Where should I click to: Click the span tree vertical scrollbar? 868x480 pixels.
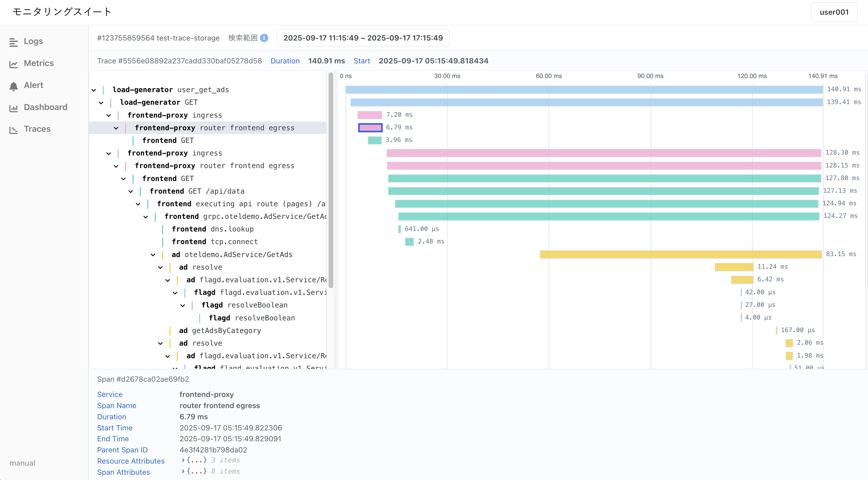coord(331,180)
